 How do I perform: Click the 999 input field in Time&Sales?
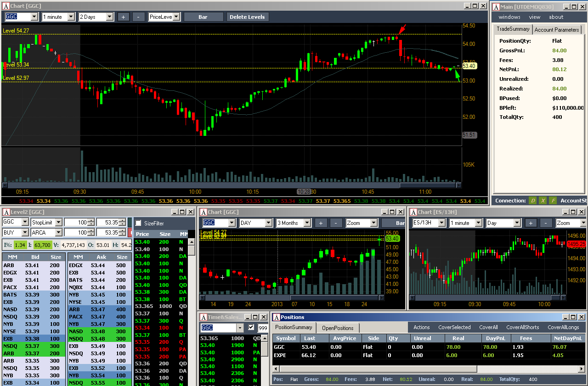pyautogui.click(x=262, y=328)
